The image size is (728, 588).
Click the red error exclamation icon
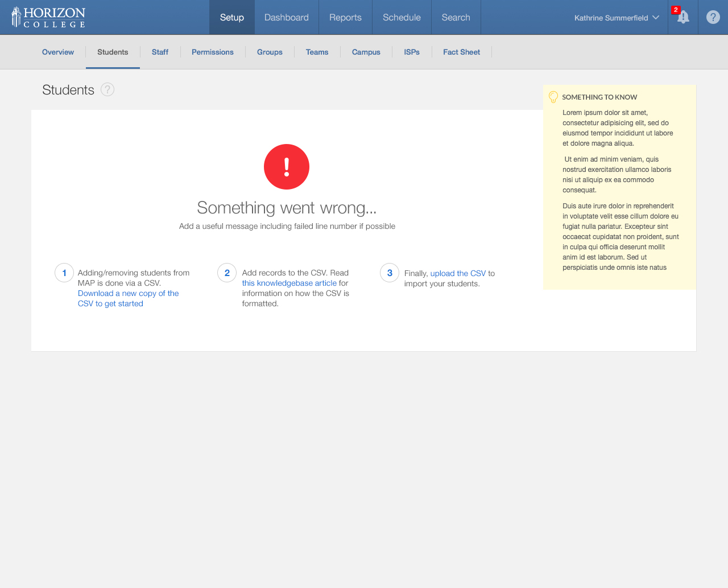(x=287, y=167)
